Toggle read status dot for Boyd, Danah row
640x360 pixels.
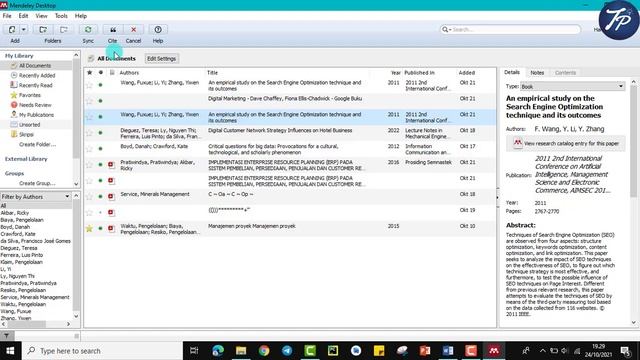tap(100, 149)
